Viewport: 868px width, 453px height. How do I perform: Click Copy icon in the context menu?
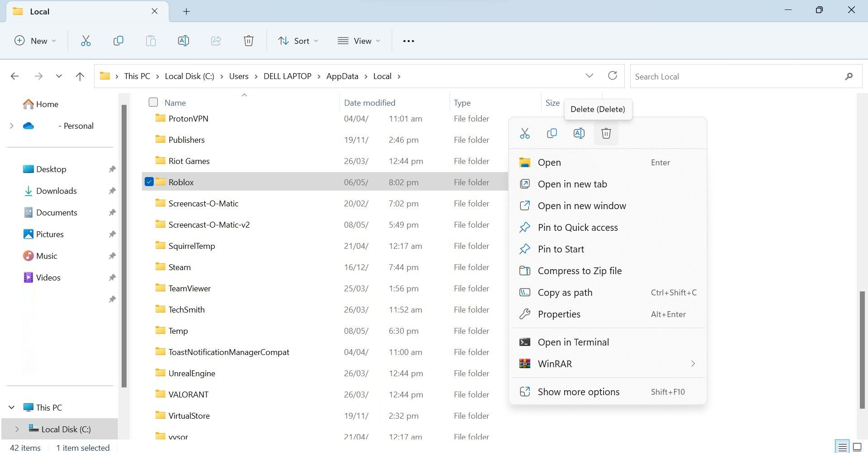click(552, 133)
